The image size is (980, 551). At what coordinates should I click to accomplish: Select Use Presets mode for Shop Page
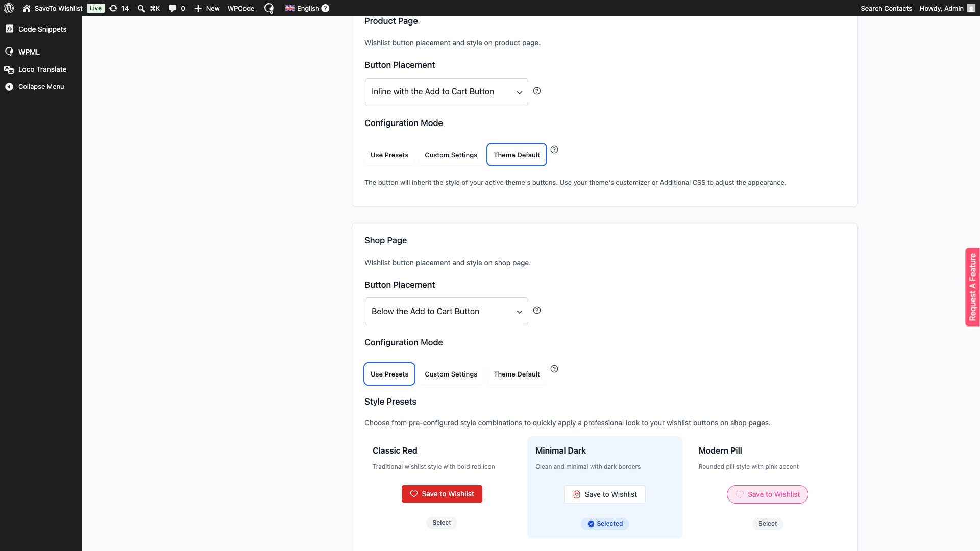point(389,374)
